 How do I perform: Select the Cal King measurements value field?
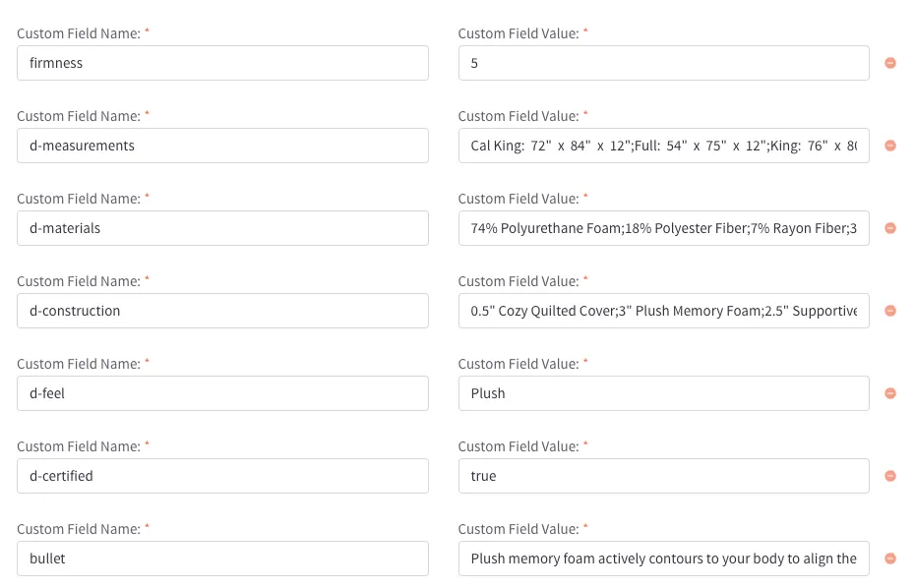click(x=663, y=145)
